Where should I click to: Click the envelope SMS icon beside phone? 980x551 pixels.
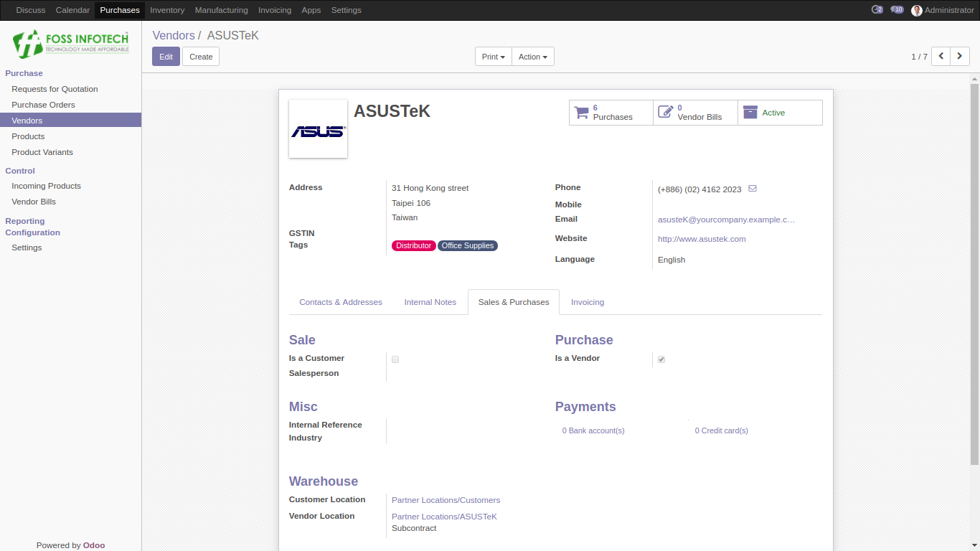pyautogui.click(x=753, y=189)
